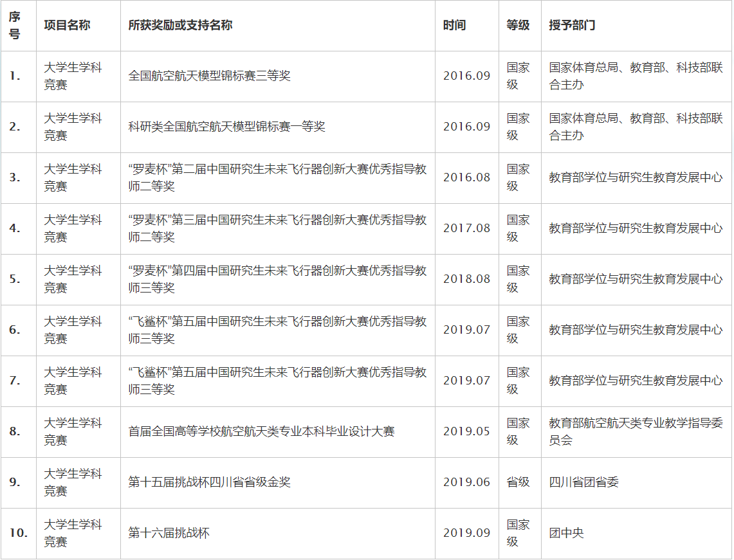Click 国家级 level in row 3
This screenshot has width=734, height=560.
point(520,178)
